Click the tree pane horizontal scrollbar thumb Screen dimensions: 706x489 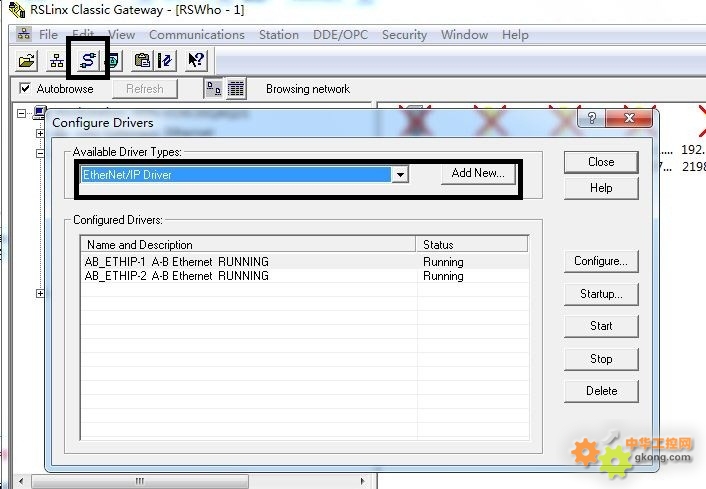(139, 481)
